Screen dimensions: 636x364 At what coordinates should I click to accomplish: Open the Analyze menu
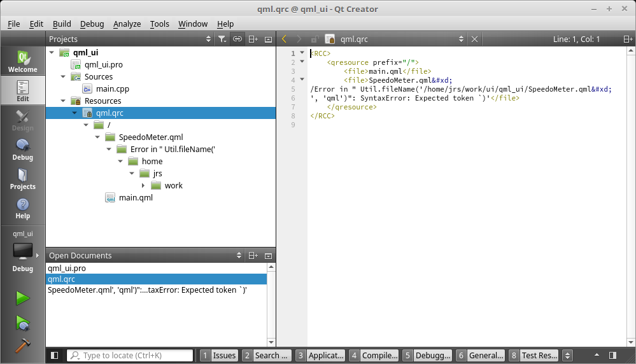click(x=127, y=24)
